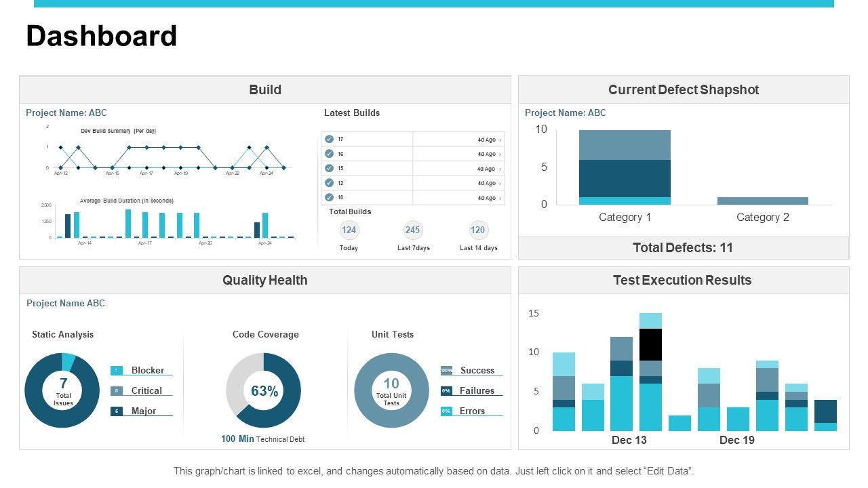868x488 pixels.
Task: Click the 63% Code Coverage donut chart
Action: pos(264,390)
